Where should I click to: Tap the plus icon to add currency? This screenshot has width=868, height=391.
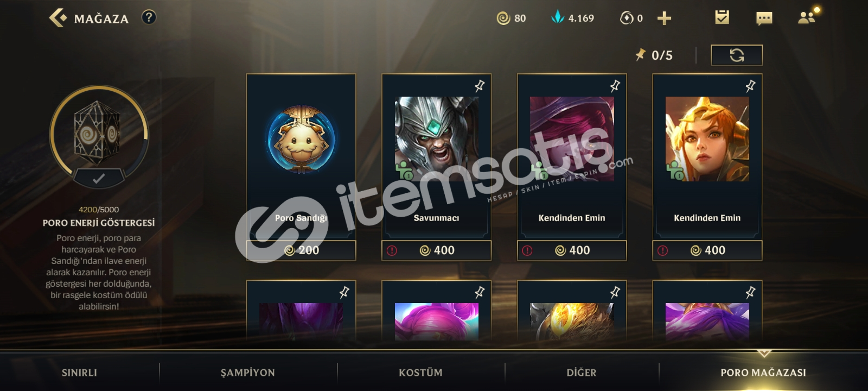(664, 18)
